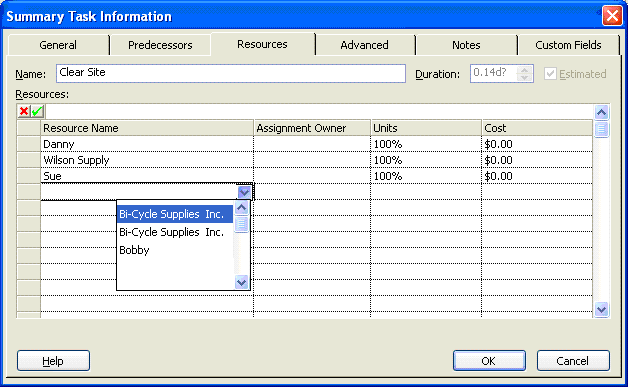628x387 pixels.
Task: Select the Wilson Supply resource row
Action: [x=304, y=160]
